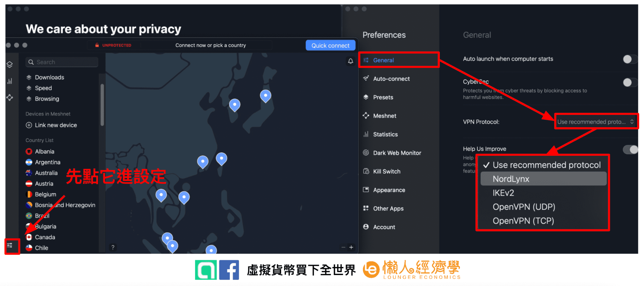Open the statistics bars icon in the left rail
This screenshot has height=286, width=644.
(10, 81)
